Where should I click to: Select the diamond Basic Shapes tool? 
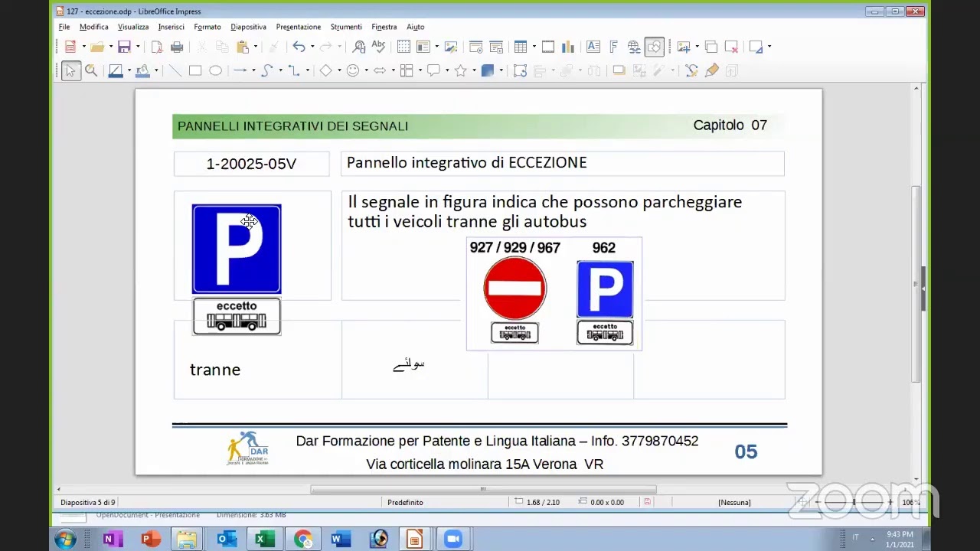click(325, 70)
